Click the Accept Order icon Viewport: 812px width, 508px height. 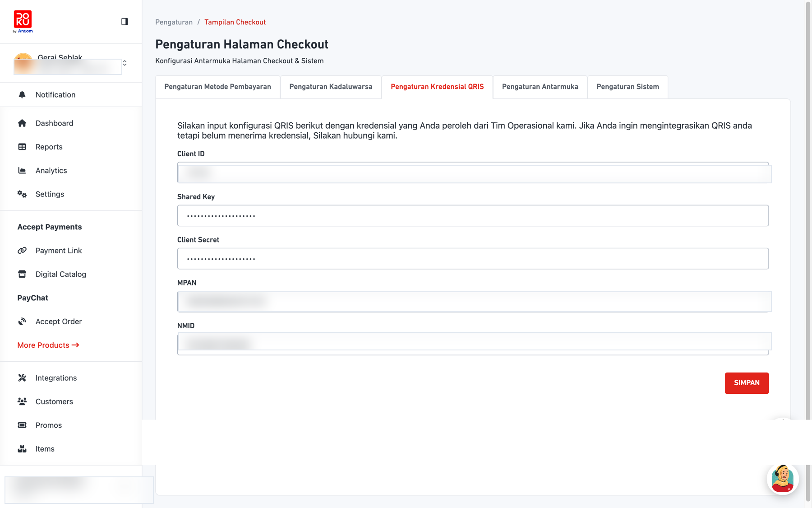tap(22, 322)
